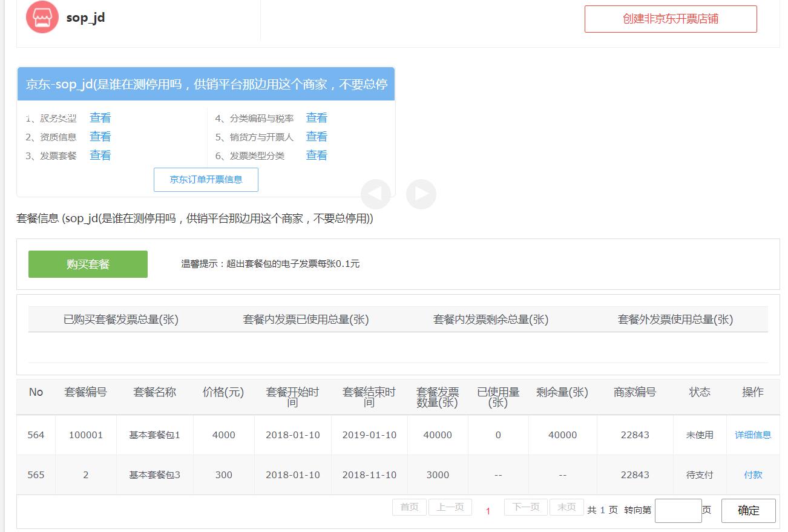Click 基本套餐包1 package name cell

click(155, 435)
